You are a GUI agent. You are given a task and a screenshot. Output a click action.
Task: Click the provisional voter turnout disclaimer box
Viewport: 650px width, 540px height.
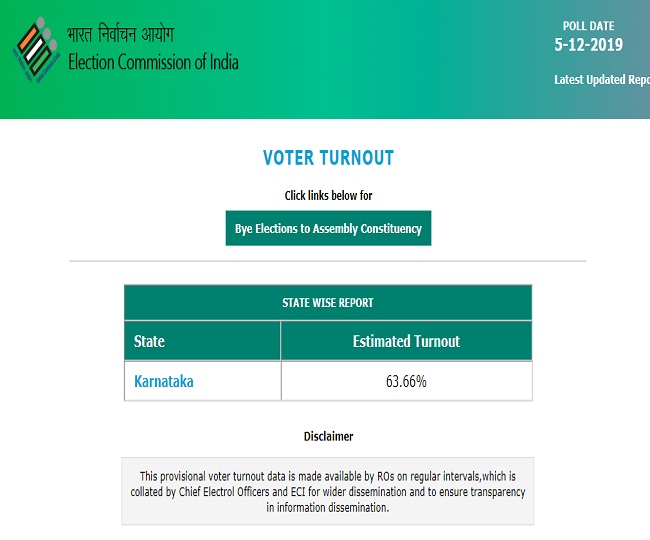click(x=327, y=492)
